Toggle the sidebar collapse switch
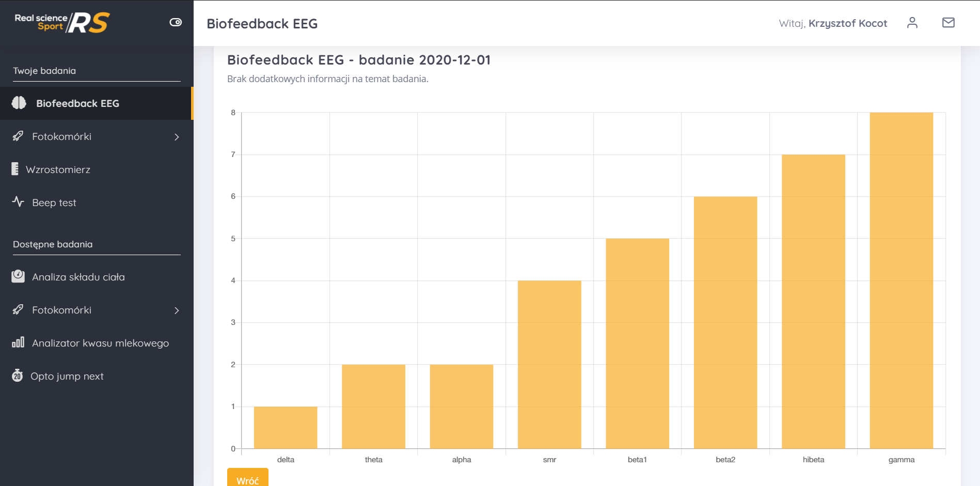 pos(176,22)
